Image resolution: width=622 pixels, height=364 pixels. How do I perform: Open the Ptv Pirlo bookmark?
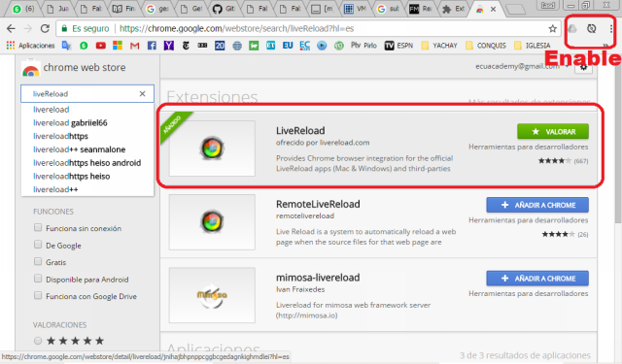pyautogui.click(x=363, y=46)
